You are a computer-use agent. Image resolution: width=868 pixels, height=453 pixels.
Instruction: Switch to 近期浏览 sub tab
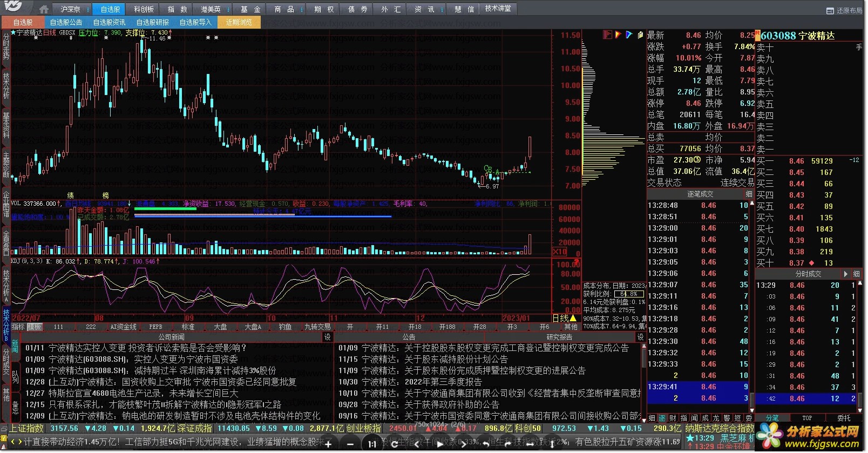click(x=239, y=22)
